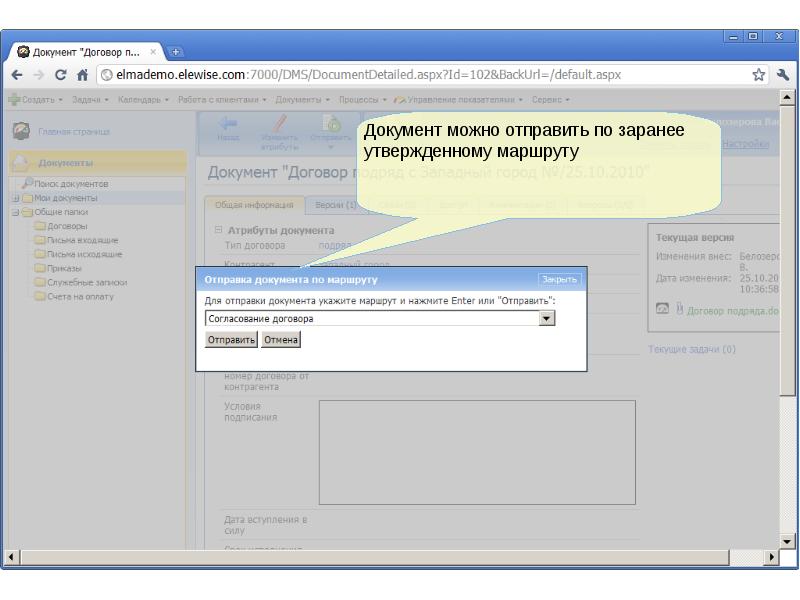Bookmark page with the star icon
Screen dimensions: 800x600
pos(759,74)
